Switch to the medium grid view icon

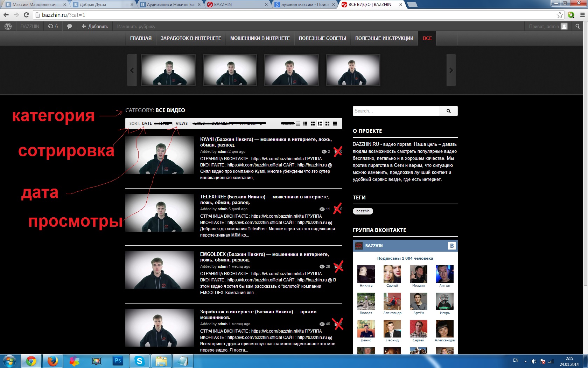[305, 123]
